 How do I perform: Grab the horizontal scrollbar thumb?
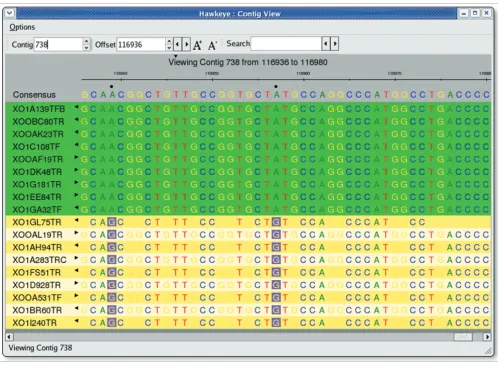point(463,337)
